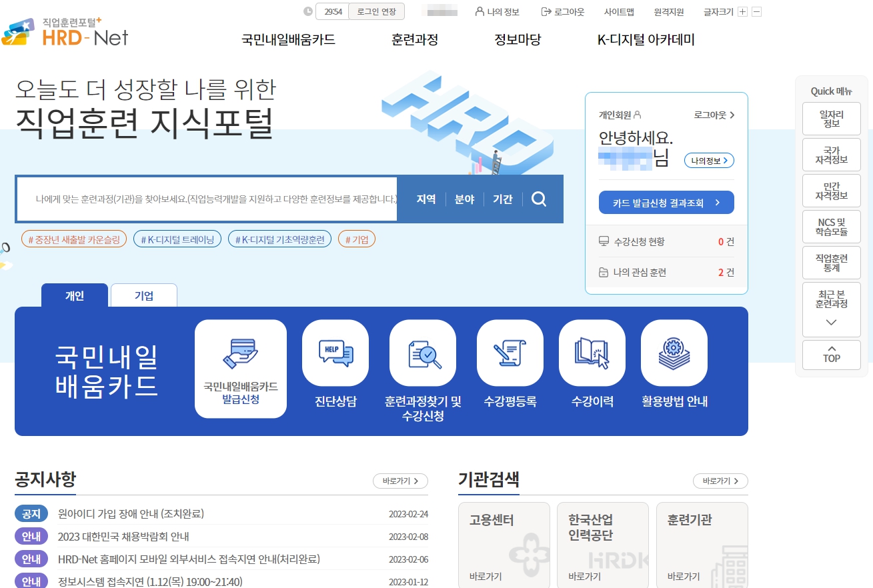873x588 pixels.
Task: Open 국민내일배움카드 main menu
Action: (x=288, y=39)
